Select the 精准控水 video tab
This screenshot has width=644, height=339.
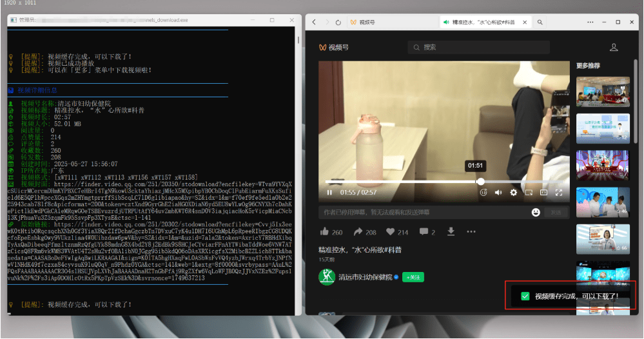click(x=480, y=22)
